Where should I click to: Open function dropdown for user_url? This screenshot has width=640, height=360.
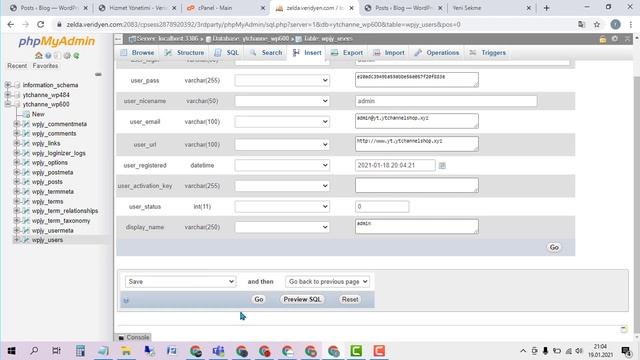(x=282, y=144)
